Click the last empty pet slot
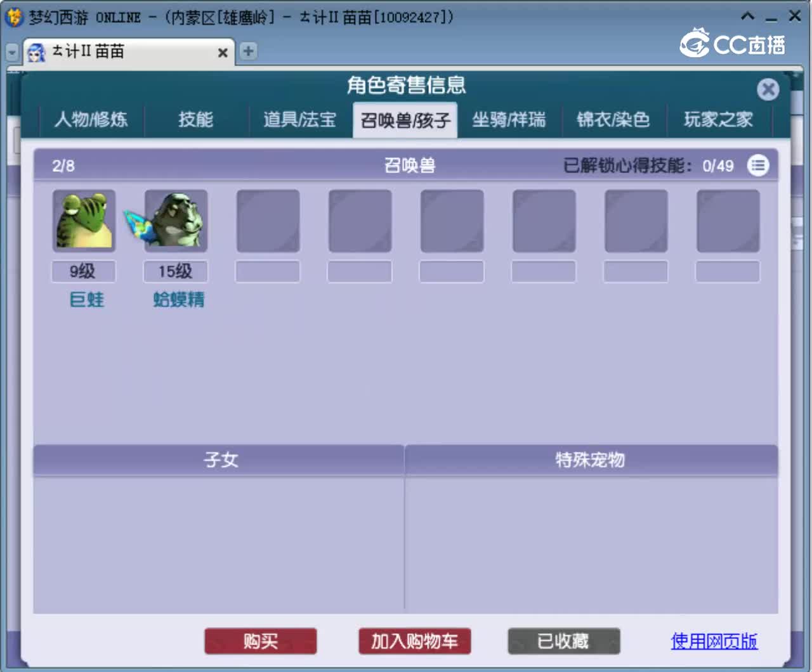The height and width of the screenshot is (672, 812). click(728, 220)
